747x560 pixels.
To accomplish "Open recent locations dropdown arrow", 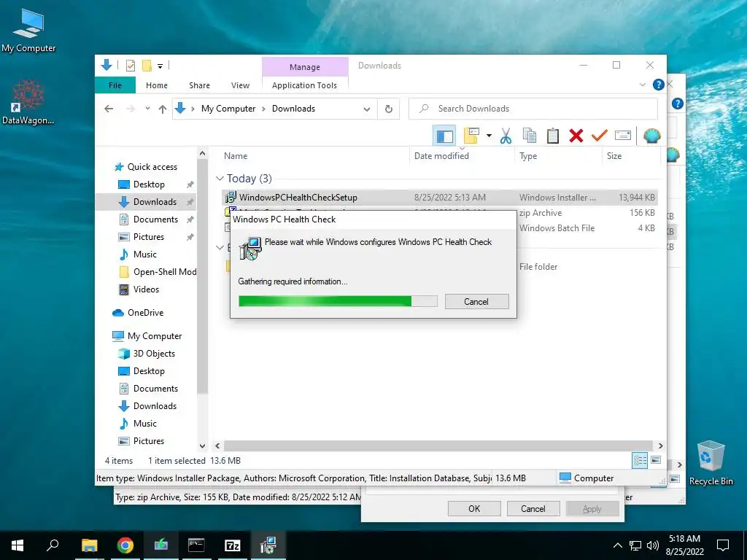I will coord(147,109).
